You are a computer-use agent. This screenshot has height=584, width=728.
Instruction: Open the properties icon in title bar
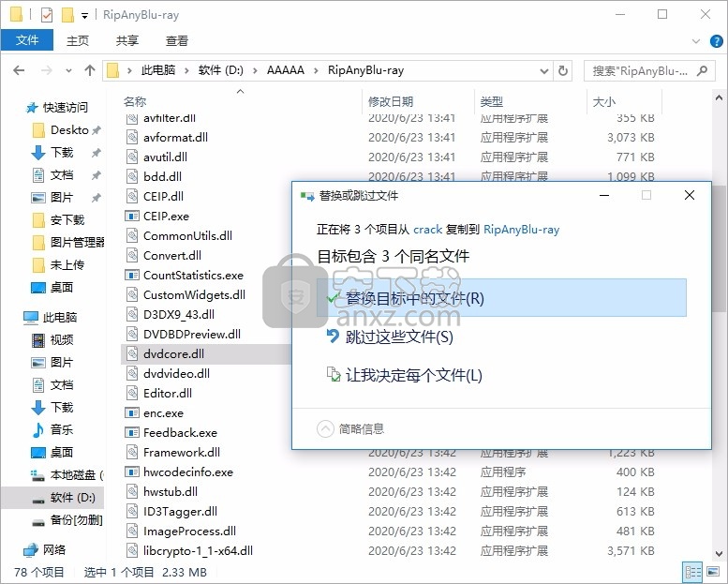click(x=47, y=15)
